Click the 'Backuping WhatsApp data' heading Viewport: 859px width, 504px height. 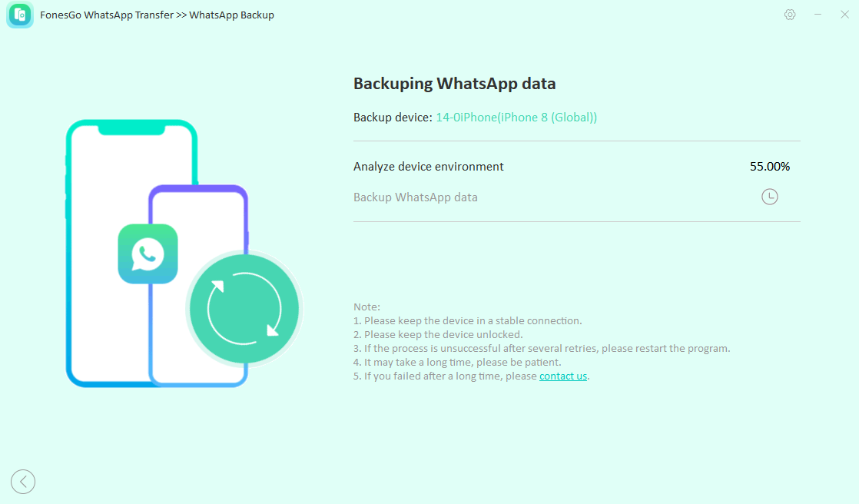(x=454, y=84)
